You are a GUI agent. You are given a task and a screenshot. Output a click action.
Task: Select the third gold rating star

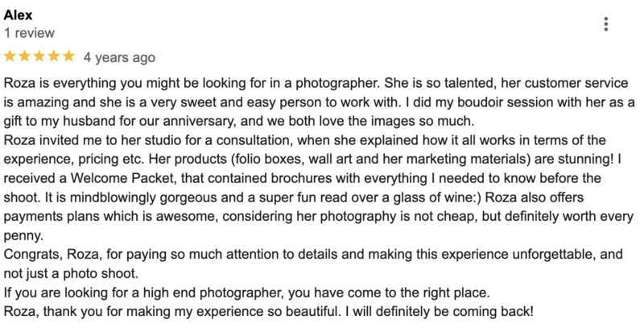(x=39, y=56)
